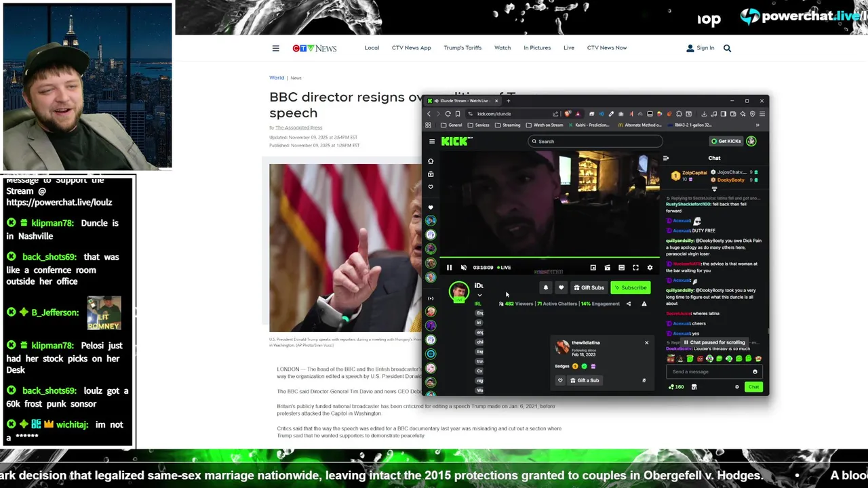Toggle theater mode on Kick player
Screen dimensions: 868x488
(621, 268)
